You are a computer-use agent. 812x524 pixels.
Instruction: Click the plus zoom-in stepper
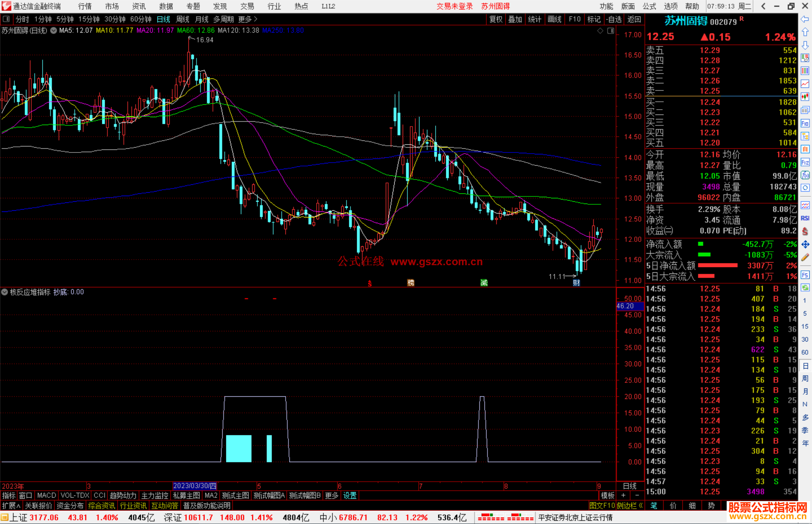623,495
